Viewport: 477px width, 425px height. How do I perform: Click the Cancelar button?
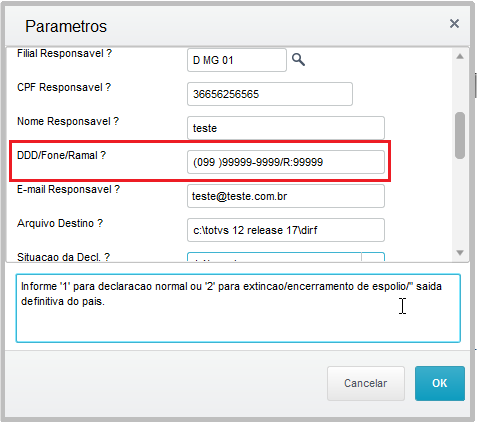coord(366,383)
